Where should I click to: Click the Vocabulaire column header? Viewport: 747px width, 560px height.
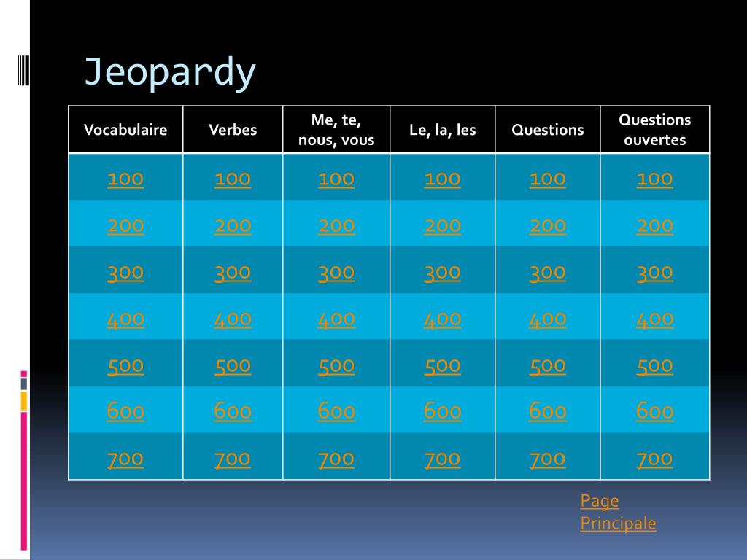[125, 130]
